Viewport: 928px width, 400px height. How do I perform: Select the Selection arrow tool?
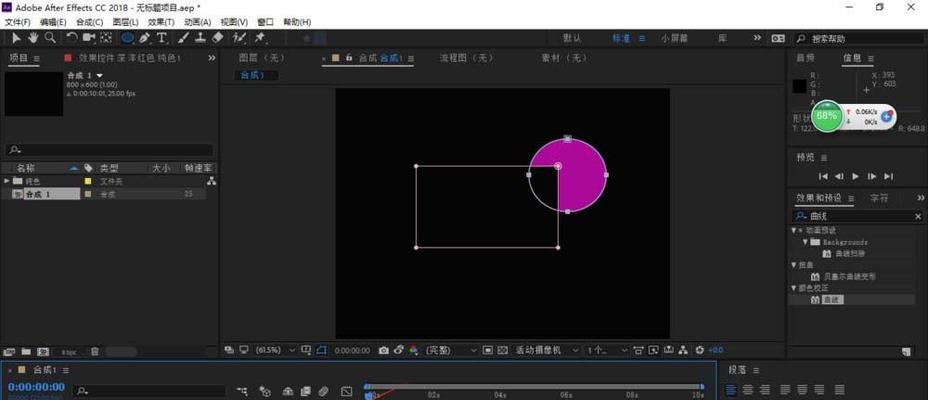pyautogui.click(x=17, y=38)
